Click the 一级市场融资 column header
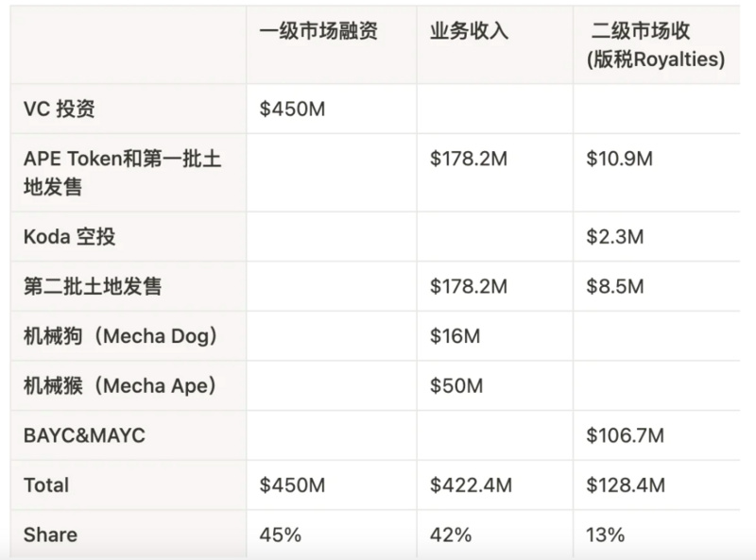 coord(318,31)
